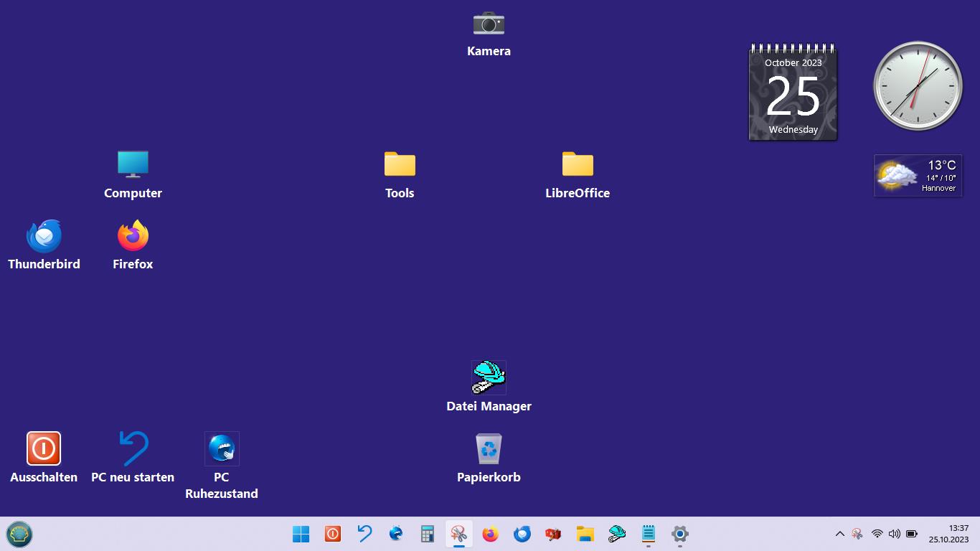Image resolution: width=980 pixels, height=551 pixels.
Task: Launch Firefox from the taskbar
Action: pyautogui.click(x=491, y=534)
